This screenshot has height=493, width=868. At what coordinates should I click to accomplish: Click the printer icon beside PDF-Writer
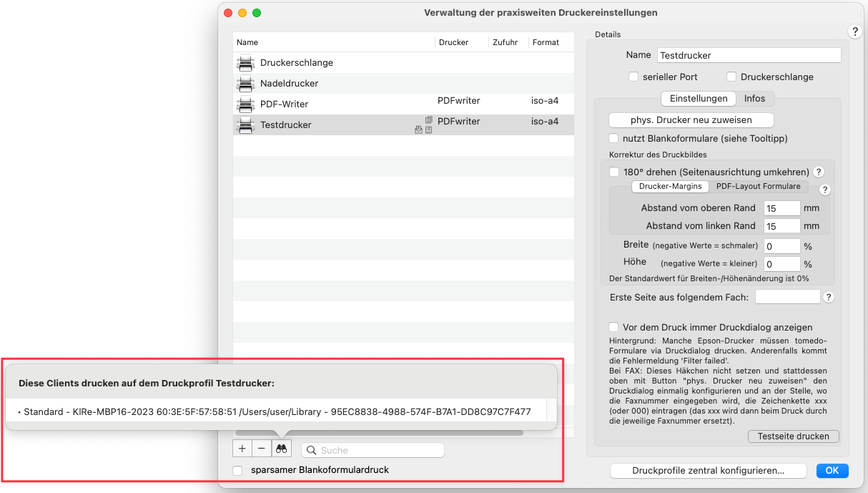245,104
